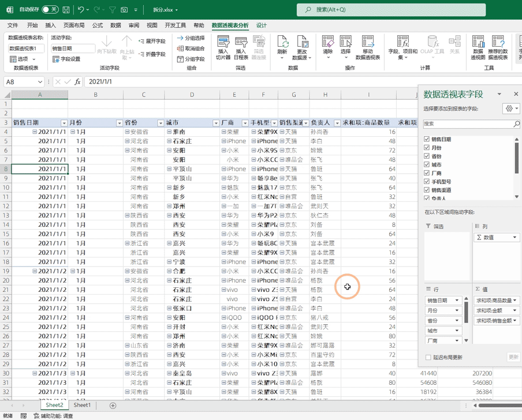Click the save icon in title bar
Image resolution: width=522 pixels, height=420 pixels.
(x=66, y=10)
